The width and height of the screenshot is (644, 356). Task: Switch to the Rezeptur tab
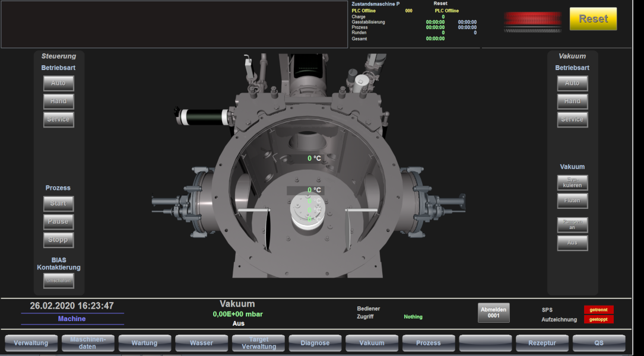pos(542,343)
